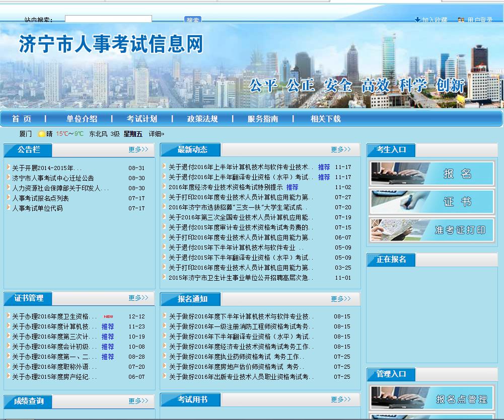Open 2016年济宁市选拔招募三支一扶 news item
This screenshot has height=420, width=504.
[238, 207]
